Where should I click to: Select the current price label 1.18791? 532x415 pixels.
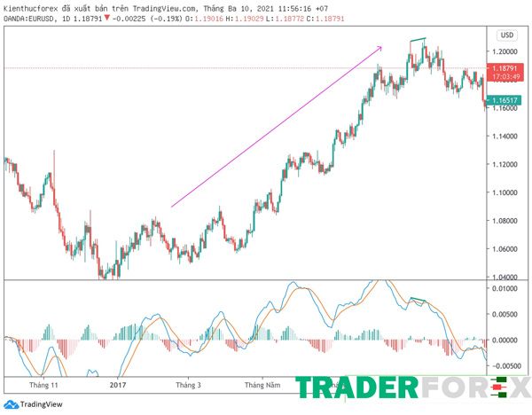tap(505, 68)
